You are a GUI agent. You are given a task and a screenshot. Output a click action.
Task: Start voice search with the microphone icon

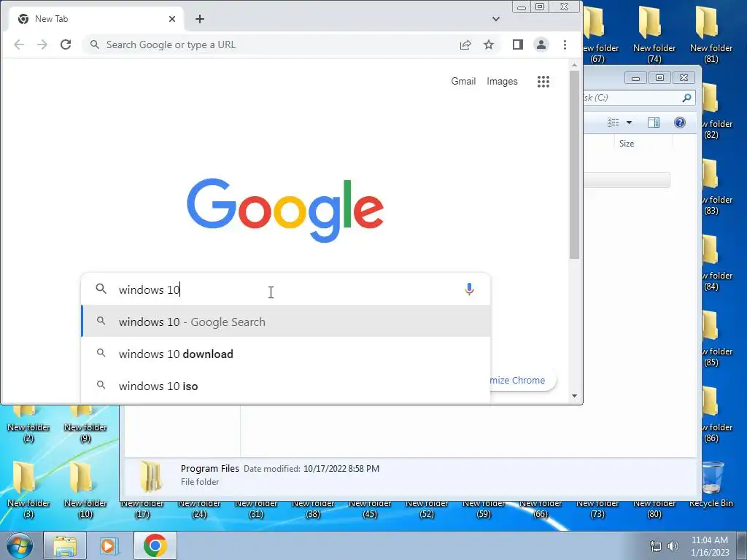tap(469, 289)
